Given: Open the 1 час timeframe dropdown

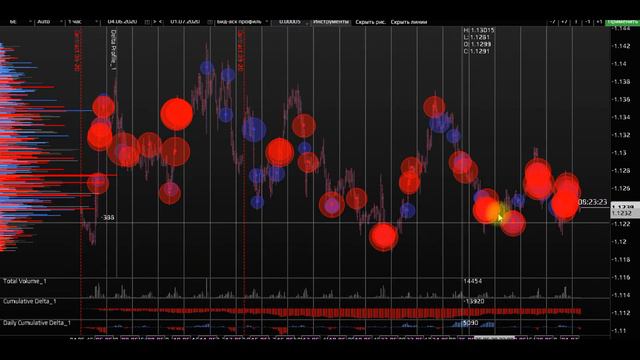Looking at the screenshot, I should [82, 22].
